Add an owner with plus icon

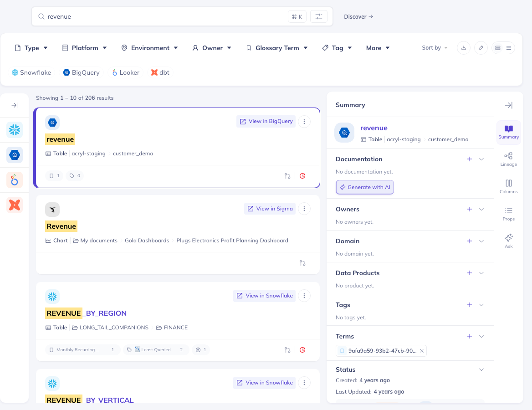point(470,209)
